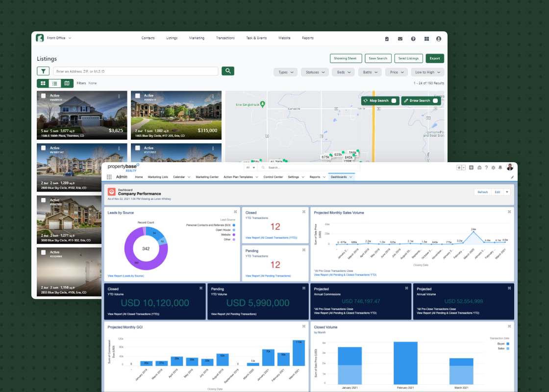Switch listings to map view icon
The image size is (549, 392).
(x=67, y=83)
